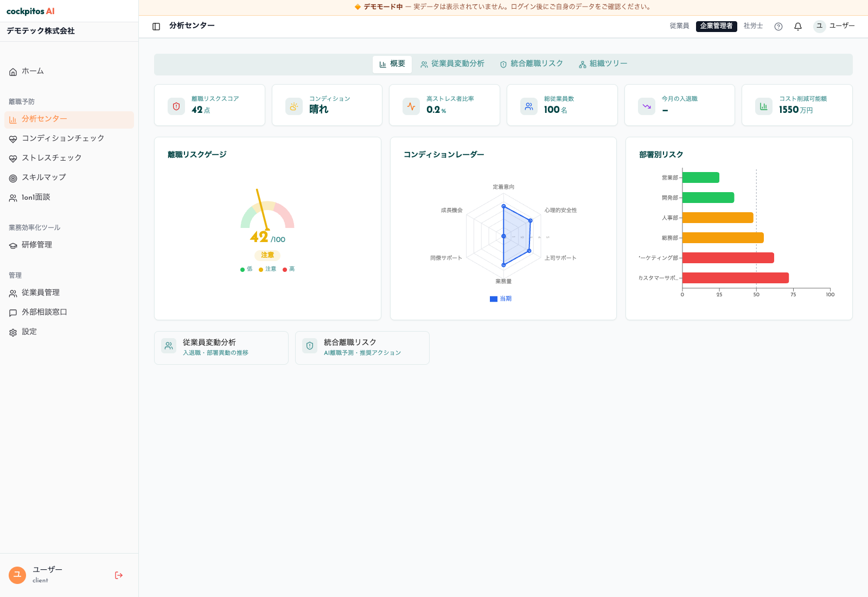Click the 業務量 radar axis label
The image size is (868, 597).
click(x=503, y=281)
